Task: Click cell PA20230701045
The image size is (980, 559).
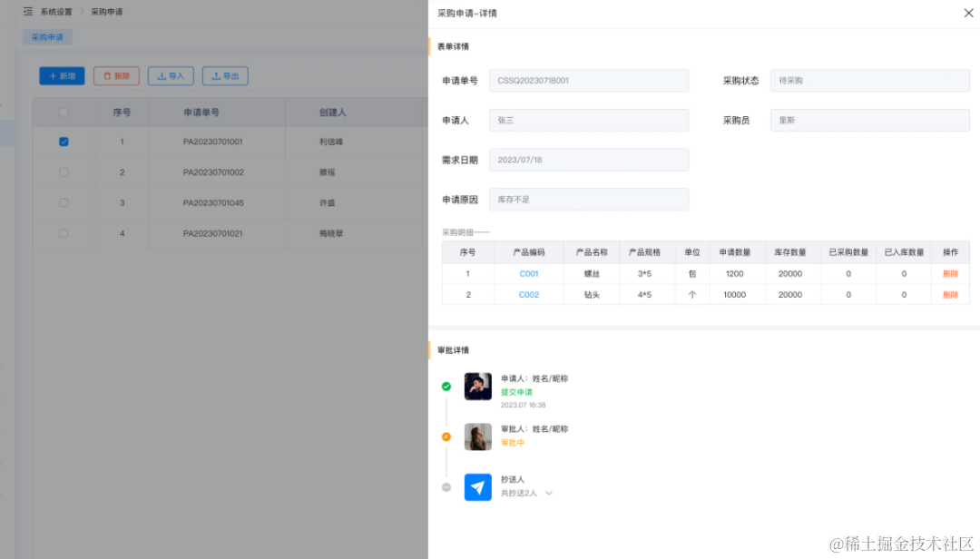Action: point(213,202)
